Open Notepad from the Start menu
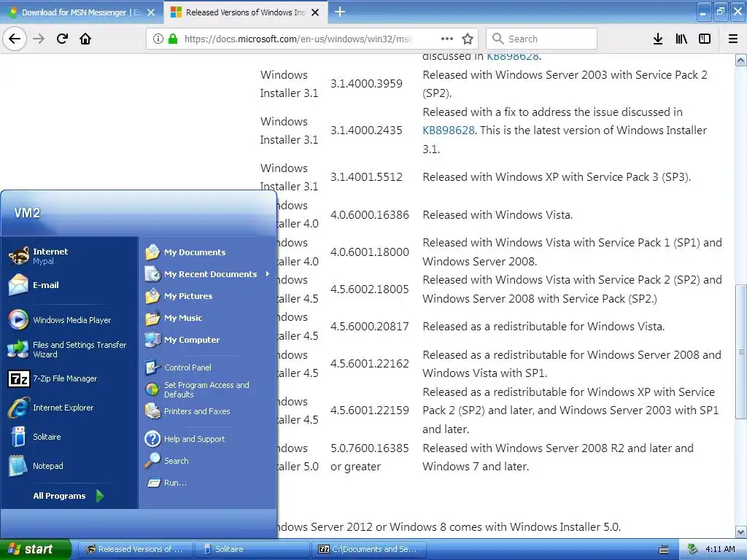This screenshot has width=747, height=560. point(69,466)
